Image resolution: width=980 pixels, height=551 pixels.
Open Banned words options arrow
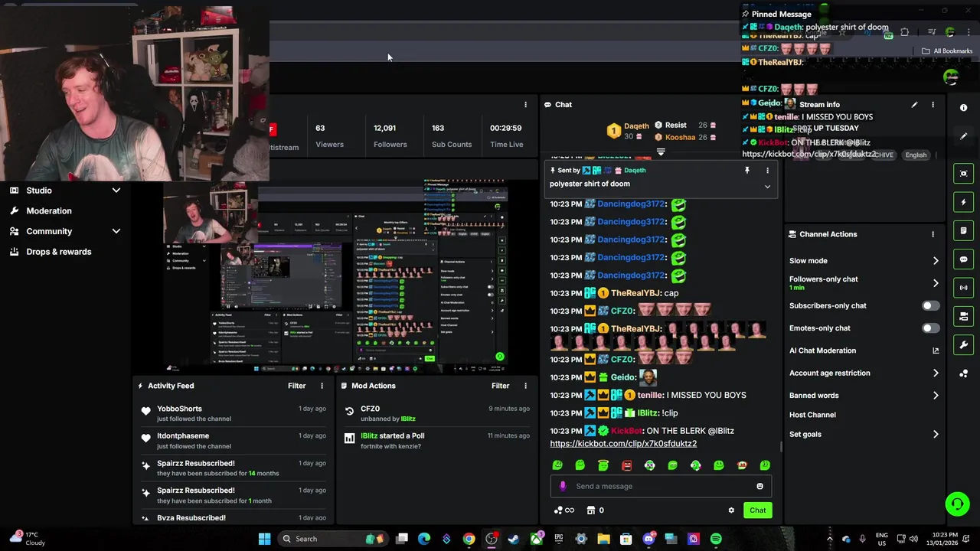(936, 396)
